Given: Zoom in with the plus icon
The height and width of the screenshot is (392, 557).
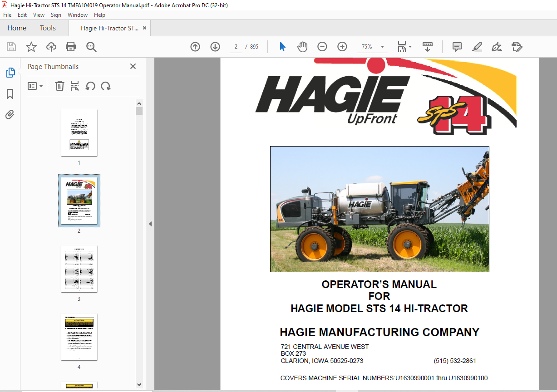Looking at the screenshot, I should click(x=342, y=47).
